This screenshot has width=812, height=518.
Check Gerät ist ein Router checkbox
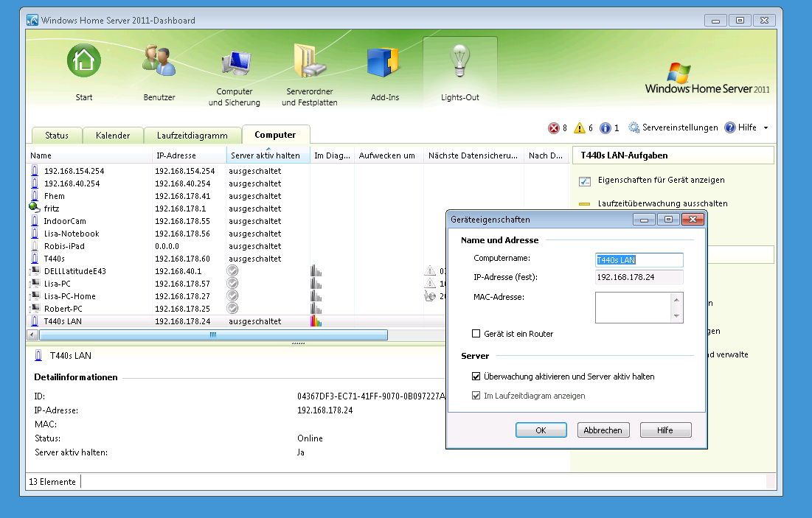coord(476,334)
